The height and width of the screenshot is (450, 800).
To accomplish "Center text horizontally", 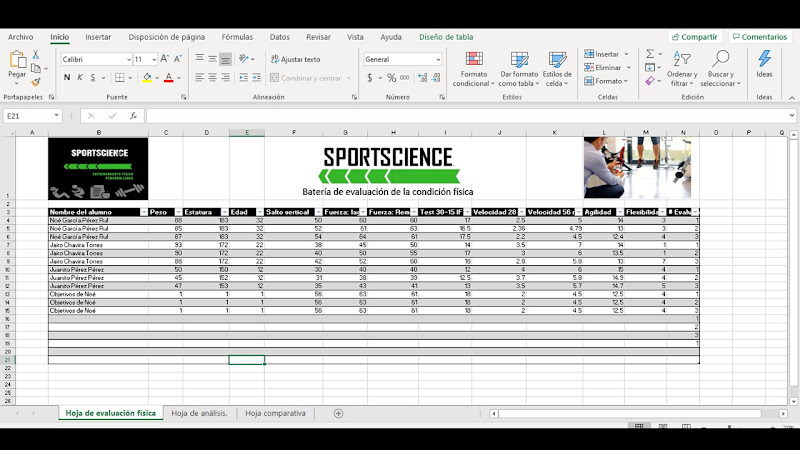I will (x=212, y=78).
